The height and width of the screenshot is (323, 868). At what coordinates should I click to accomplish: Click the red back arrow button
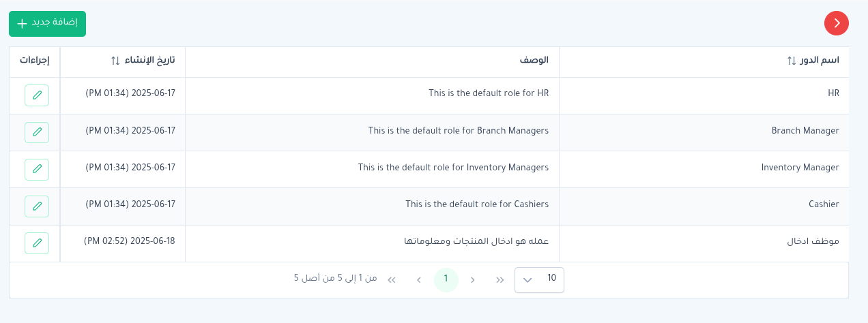[x=836, y=23]
